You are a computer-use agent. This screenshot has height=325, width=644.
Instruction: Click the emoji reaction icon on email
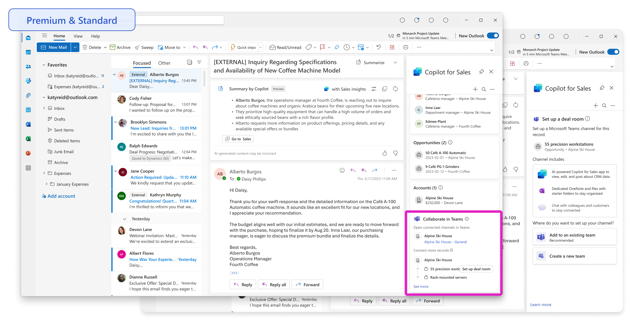[x=342, y=170]
